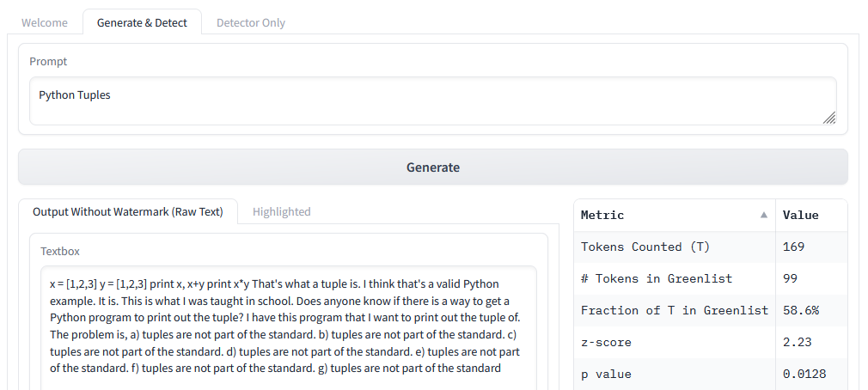Image resolution: width=868 pixels, height=390 pixels.
Task: Select the Tokens Counted (T) cell
Action: click(645, 247)
